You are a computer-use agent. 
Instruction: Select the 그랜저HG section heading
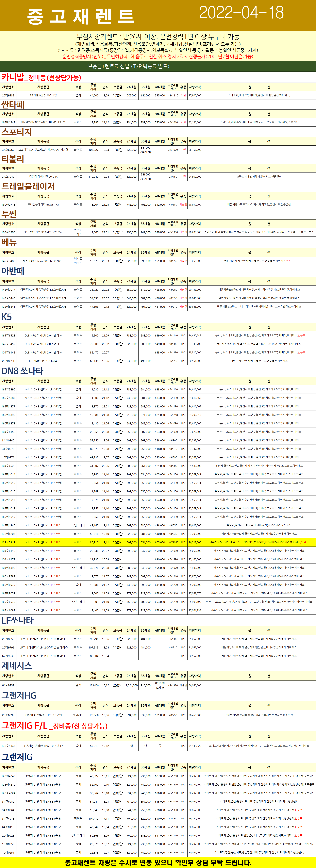pyautogui.click(x=19, y=696)
